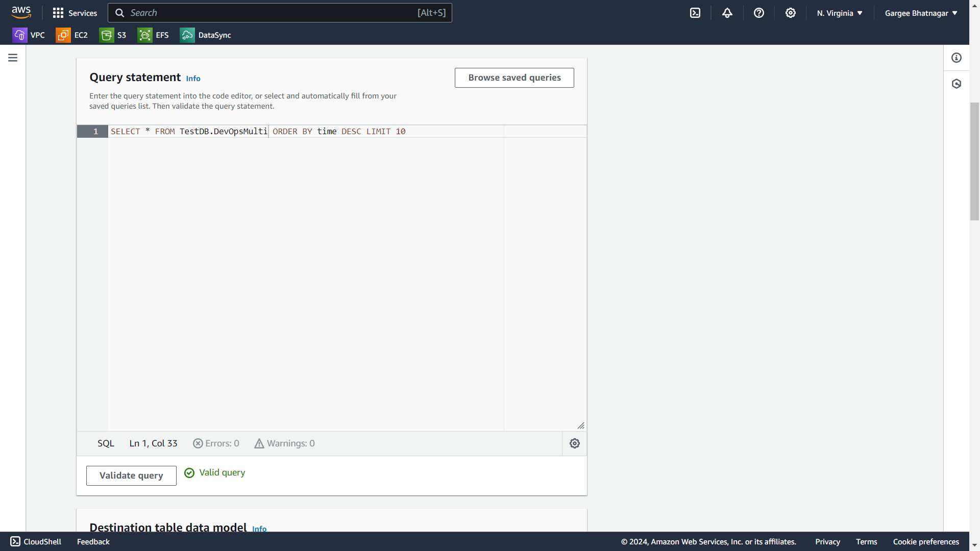The width and height of the screenshot is (980, 551).
Task: Open the Services menu
Action: click(75, 13)
